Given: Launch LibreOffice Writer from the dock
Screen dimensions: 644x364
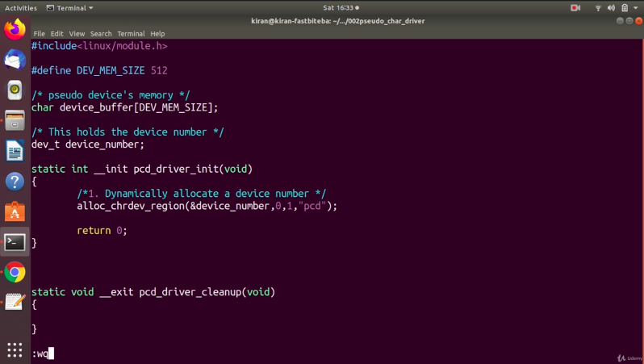Looking at the screenshot, I should pos(15,151).
